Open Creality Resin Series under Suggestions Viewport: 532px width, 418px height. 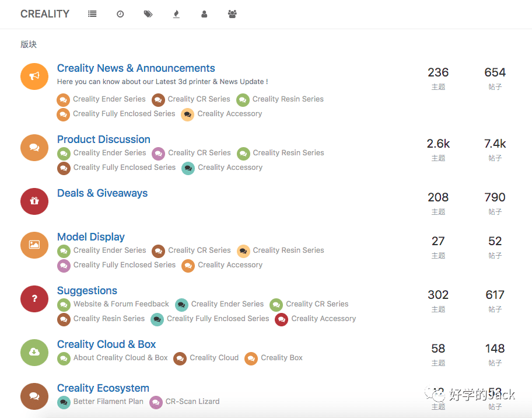109,319
